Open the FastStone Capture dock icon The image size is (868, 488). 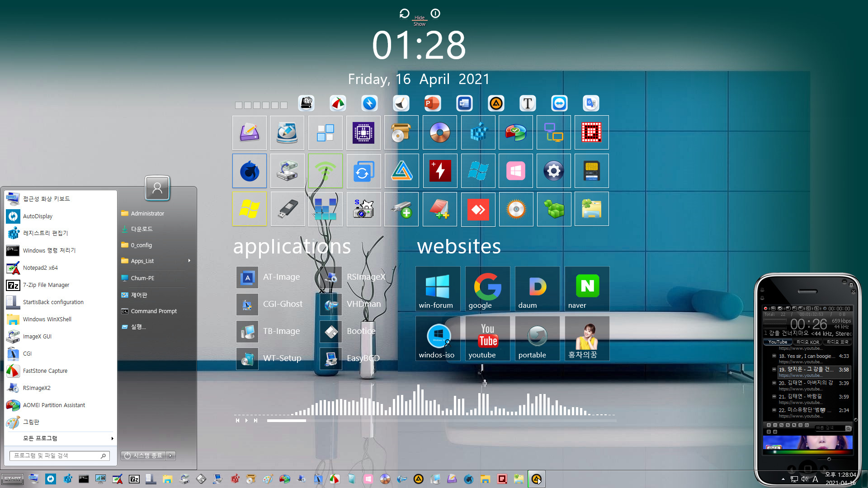[x=338, y=103]
